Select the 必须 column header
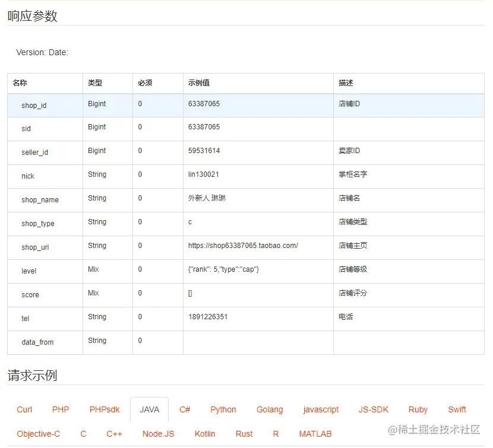 click(x=145, y=83)
